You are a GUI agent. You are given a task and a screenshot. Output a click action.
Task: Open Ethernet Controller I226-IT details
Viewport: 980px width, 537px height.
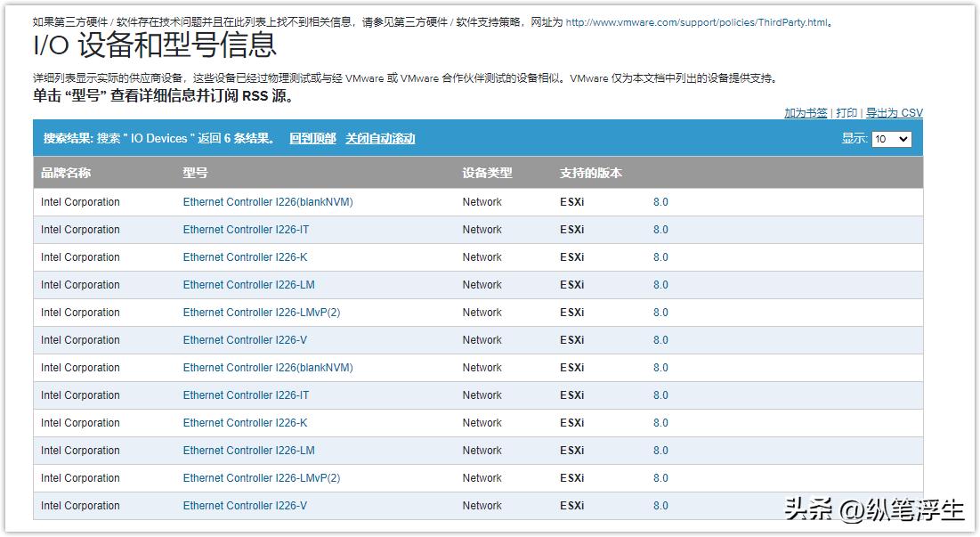click(246, 230)
